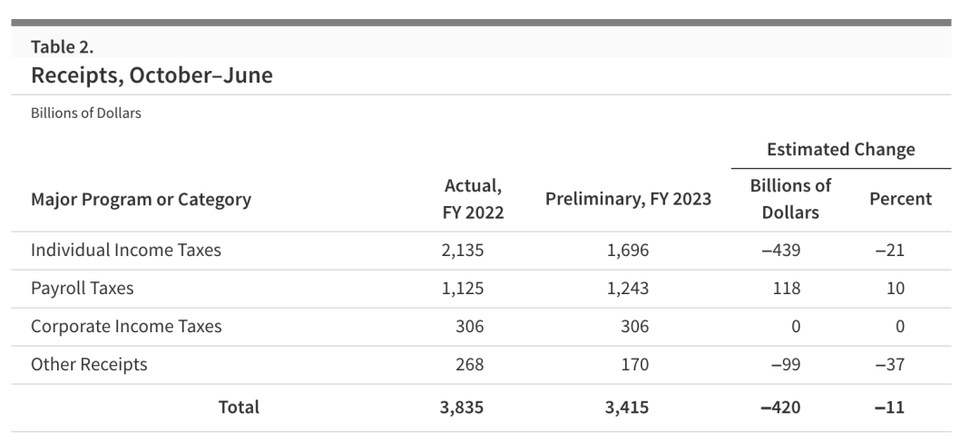Viewport: 980px width, 443px height.
Task: Click the "Corporate Income Taxes" row label
Action: tap(126, 326)
